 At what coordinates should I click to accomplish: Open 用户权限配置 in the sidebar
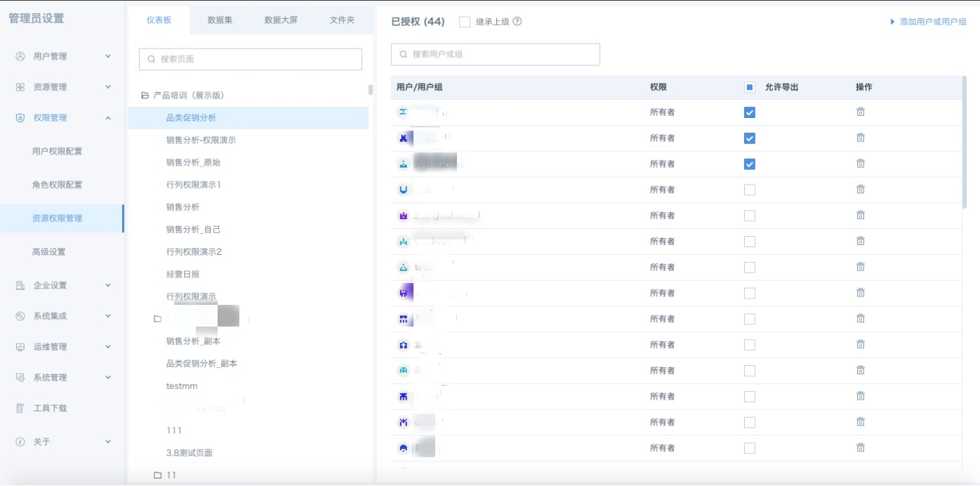[x=57, y=151]
